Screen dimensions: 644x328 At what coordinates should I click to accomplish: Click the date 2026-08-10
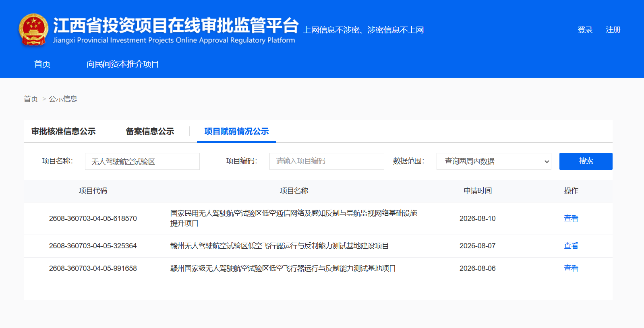(x=478, y=219)
